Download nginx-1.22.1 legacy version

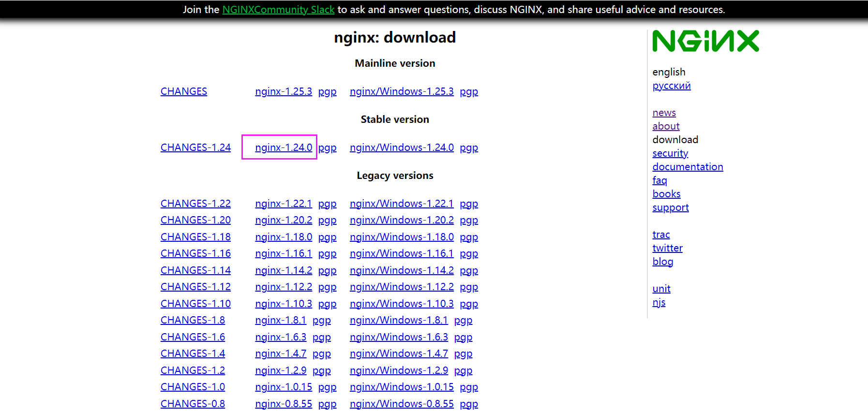coord(284,204)
